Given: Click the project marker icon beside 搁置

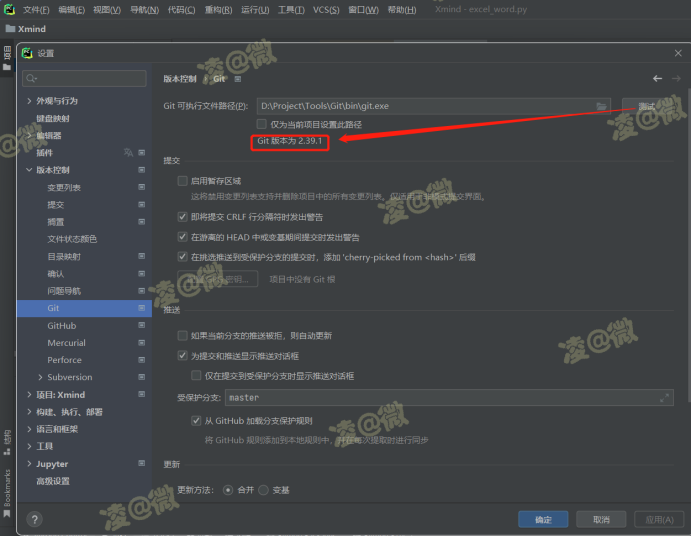Looking at the screenshot, I should coord(142,222).
